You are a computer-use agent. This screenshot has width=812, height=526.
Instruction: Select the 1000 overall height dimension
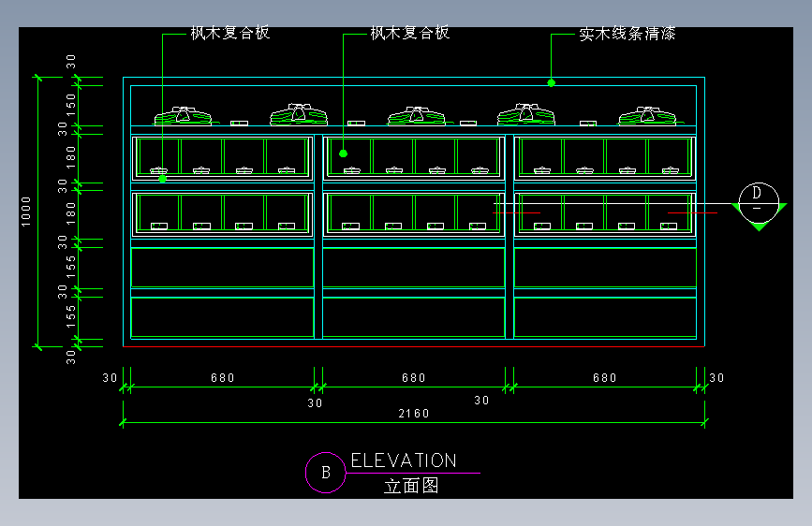(26, 212)
